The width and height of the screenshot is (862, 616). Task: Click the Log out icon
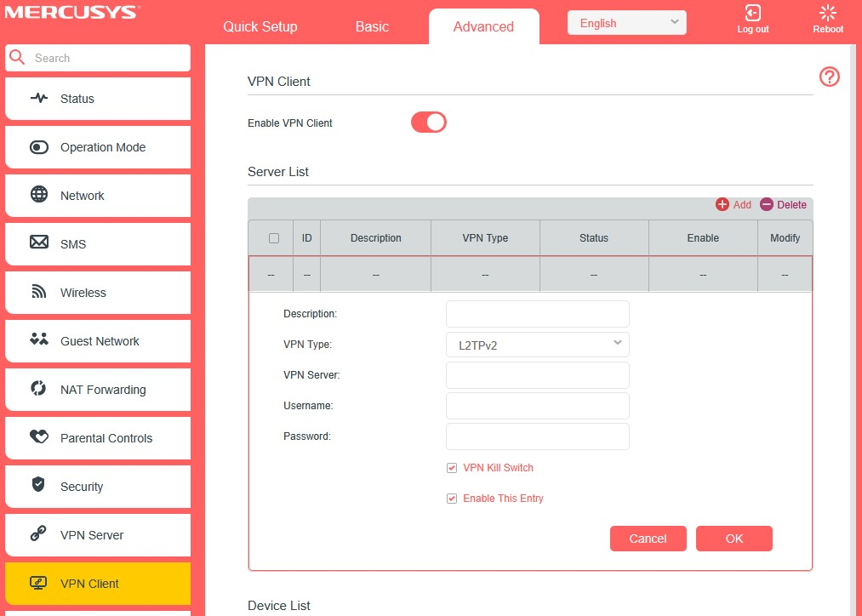pyautogui.click(x=751, y=14)
